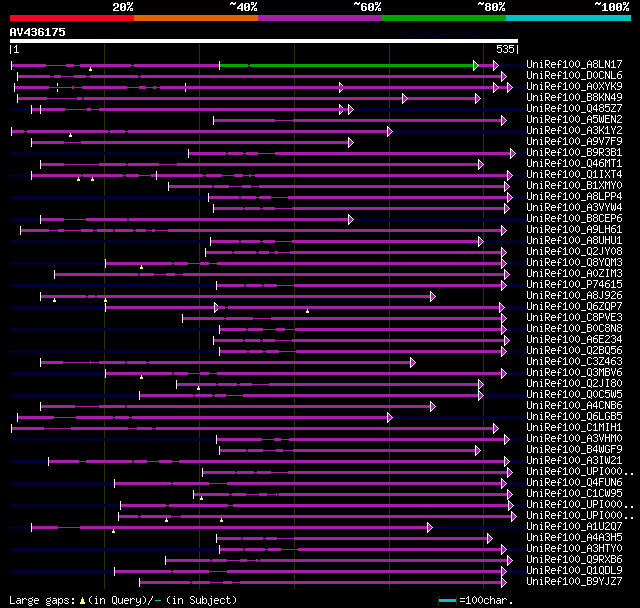Click the green ~80% identity color segment

click(x=444, y=18)
